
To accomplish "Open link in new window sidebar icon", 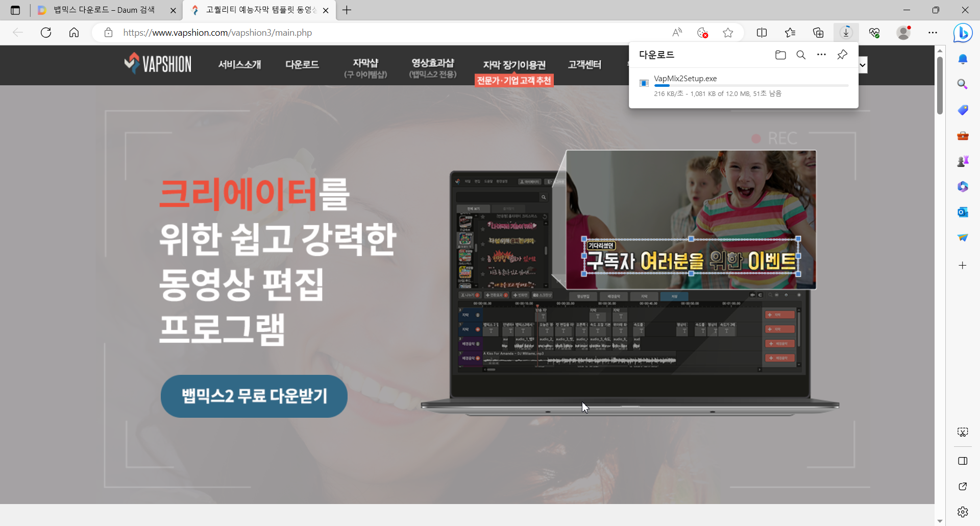I will pyautogui.click(x=963, y=486).
